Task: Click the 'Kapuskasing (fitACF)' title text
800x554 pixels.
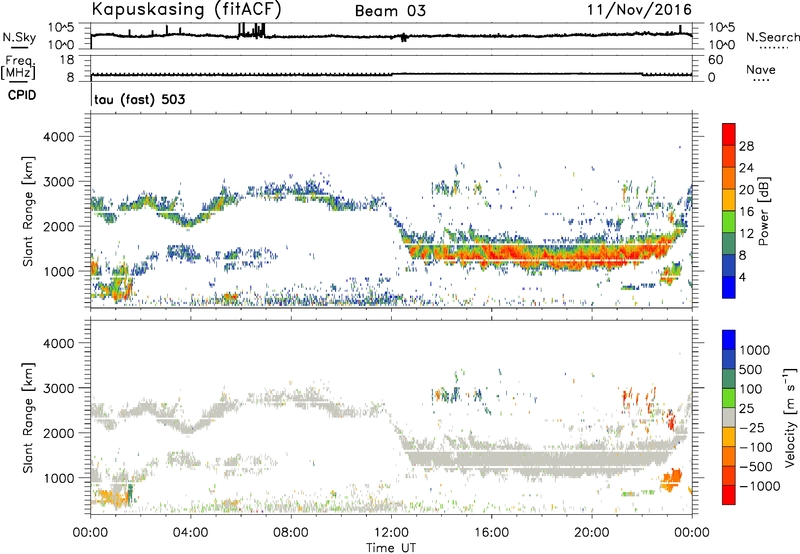Action: click(x=186, y=9)
